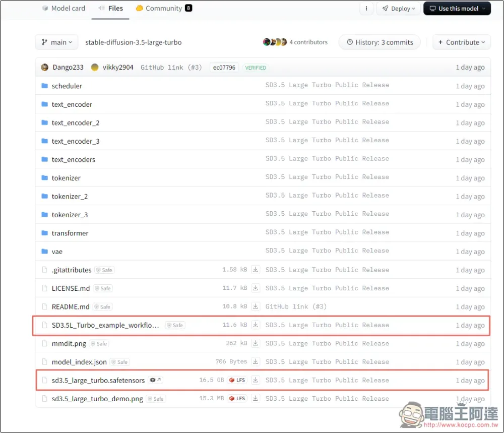Viewport: 504px width, 433px height.
Task: Select the Files tab
Action: 110,9
